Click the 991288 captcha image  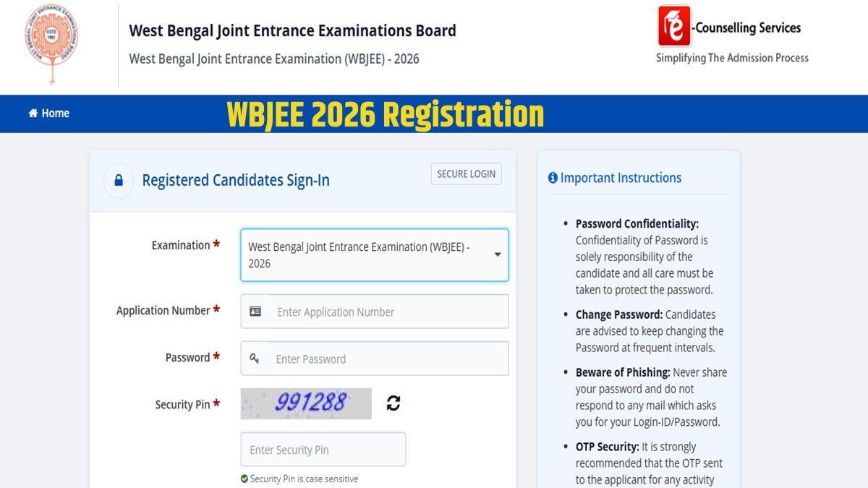(x=306, y=403)
